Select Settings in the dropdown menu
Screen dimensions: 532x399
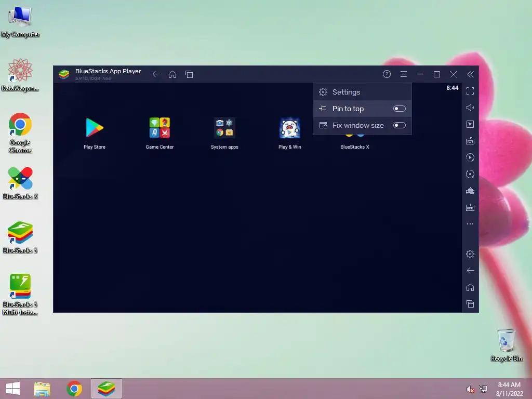362,92
